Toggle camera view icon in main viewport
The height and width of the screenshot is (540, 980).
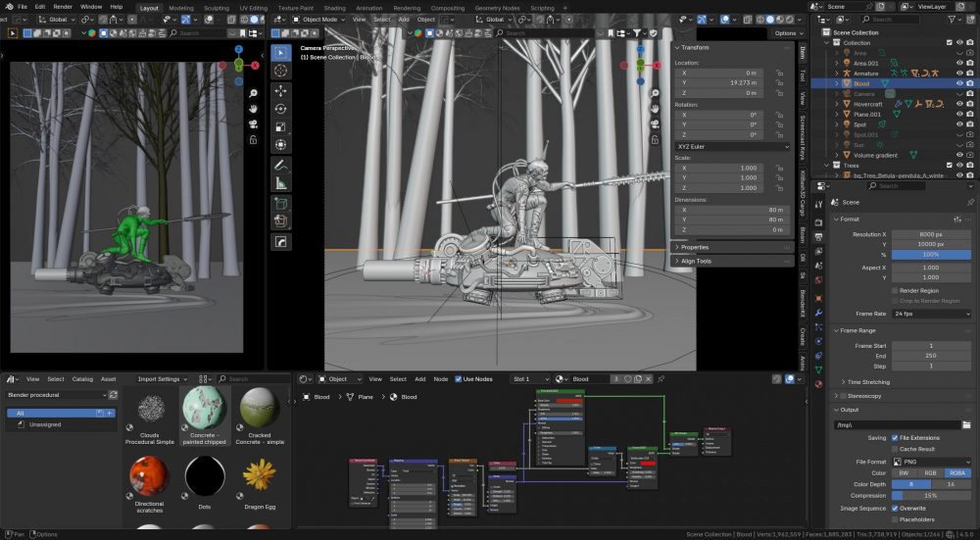coord(655,123)
